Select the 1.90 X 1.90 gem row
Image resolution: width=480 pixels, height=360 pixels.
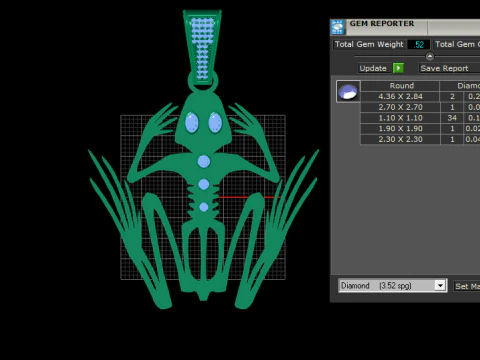(420, 128)
